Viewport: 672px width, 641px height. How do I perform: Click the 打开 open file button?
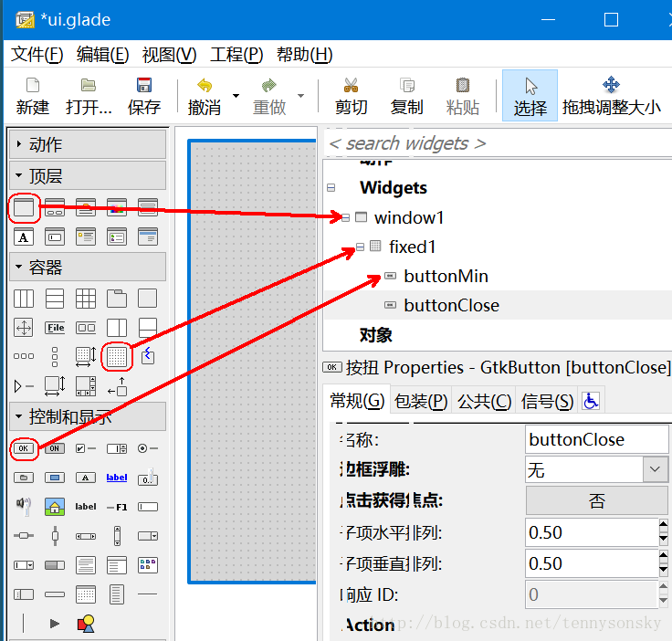pos(89,96)
